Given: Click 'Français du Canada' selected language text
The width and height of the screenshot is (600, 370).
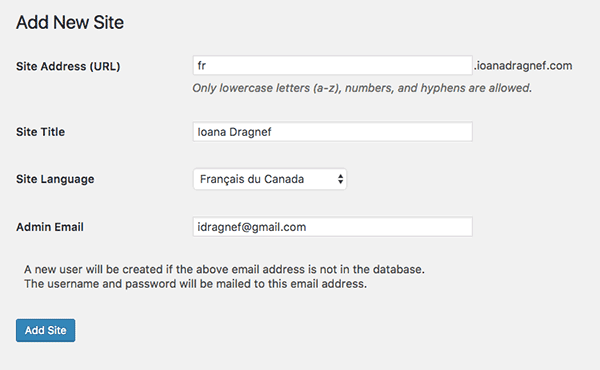Looking at the screenshot, I should click(252, 179).
